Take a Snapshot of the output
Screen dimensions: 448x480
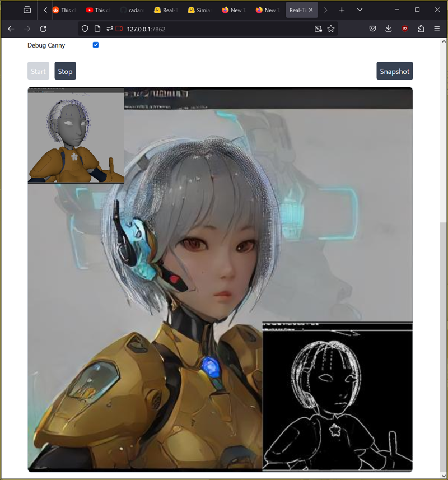[x=394, y=71]
